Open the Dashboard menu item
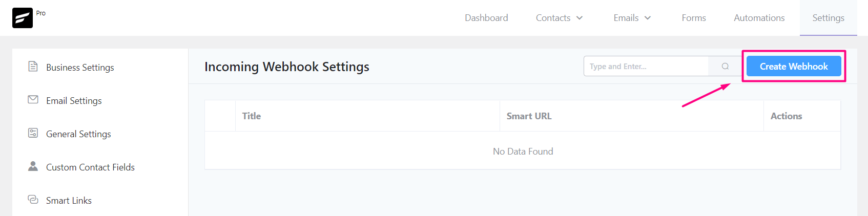This screenshot has width=868, height=216. 486,18
